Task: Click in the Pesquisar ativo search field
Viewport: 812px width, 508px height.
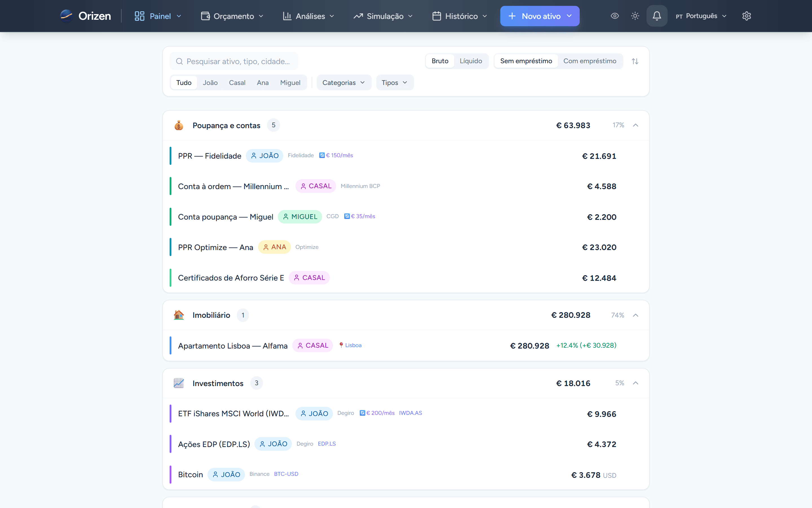Action: click(234, 61)
